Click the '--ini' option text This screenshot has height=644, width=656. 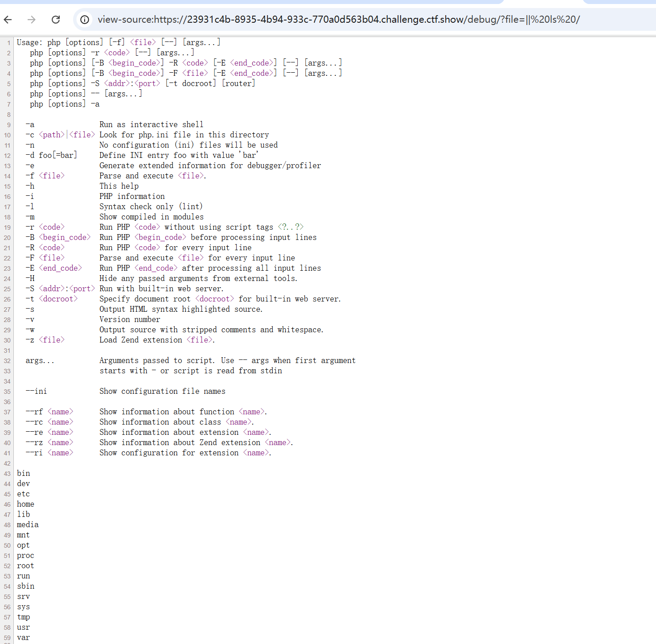coord(36,391)
